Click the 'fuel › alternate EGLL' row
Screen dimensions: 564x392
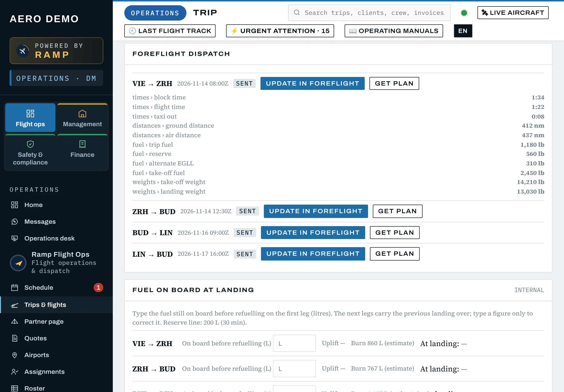point(338,163)
